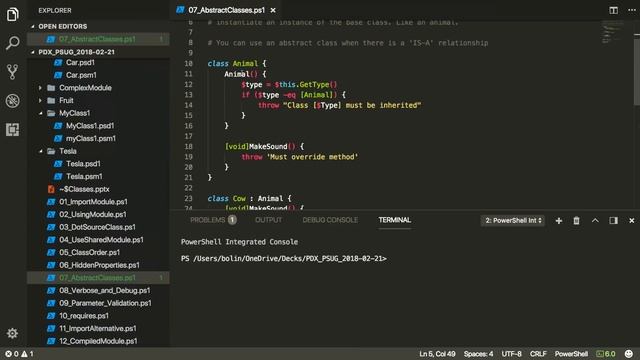Change encoding via UTF-8
The image size is (640, 360).
pyautogui.click(x=511, y=354)
